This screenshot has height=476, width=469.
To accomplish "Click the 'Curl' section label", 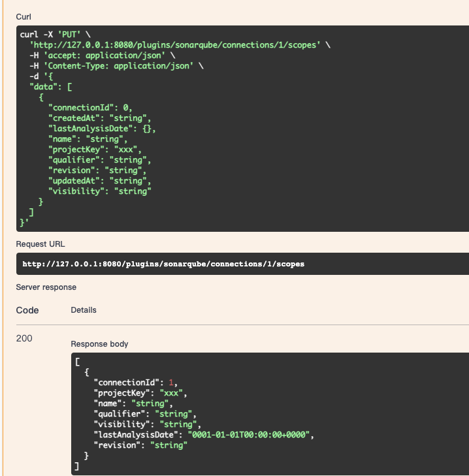I will [24, 17].
